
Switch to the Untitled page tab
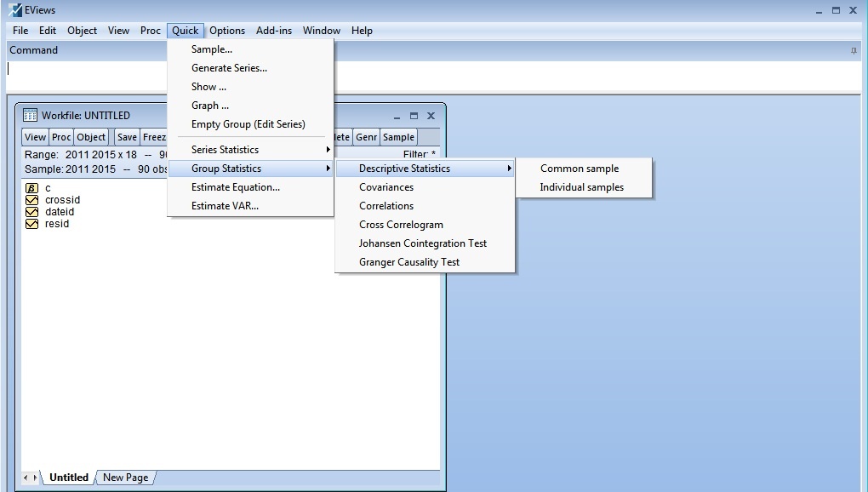(69, 478)
